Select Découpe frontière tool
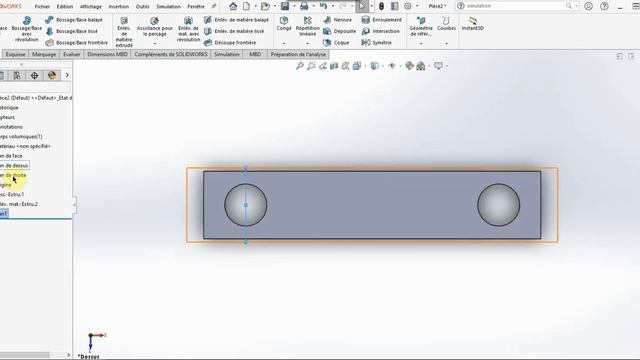 pos(230,42)
